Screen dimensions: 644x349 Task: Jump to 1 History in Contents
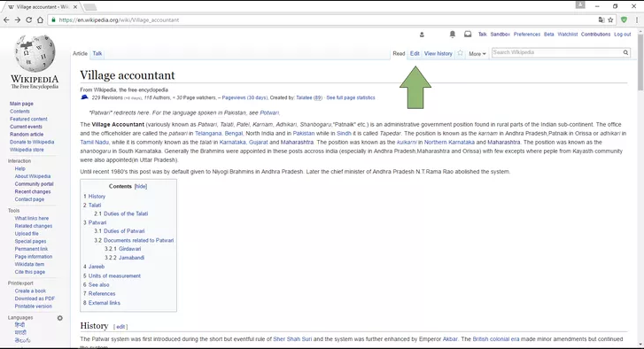coord(94,197)
